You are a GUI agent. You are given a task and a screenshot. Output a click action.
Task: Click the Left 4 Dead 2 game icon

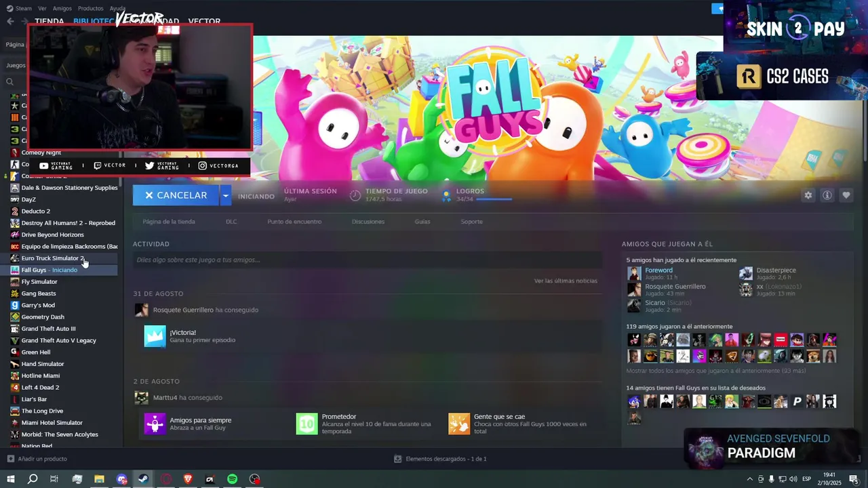[x=15, y=388]
